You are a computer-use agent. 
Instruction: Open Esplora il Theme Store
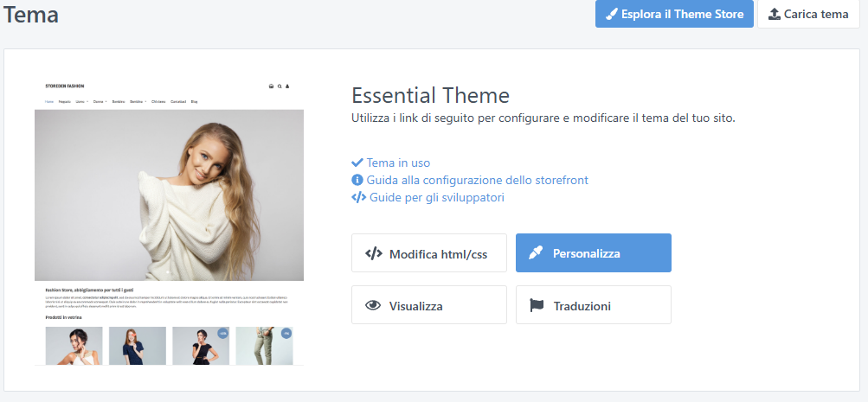(682, 15)
